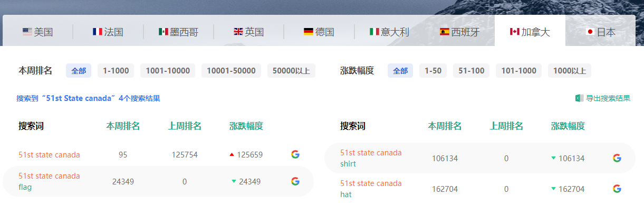Open the "51st state canada flag" search term
The image size is (644, 204).
tap(49, 181)
